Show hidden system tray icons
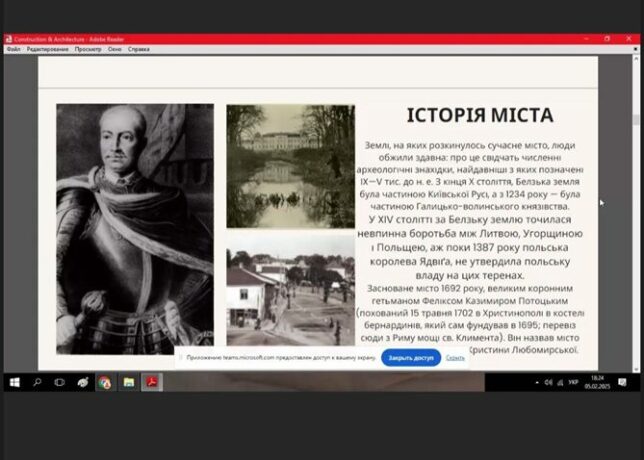Image resolution: width=644 pixels, height=460 pixels. (536, 382)
